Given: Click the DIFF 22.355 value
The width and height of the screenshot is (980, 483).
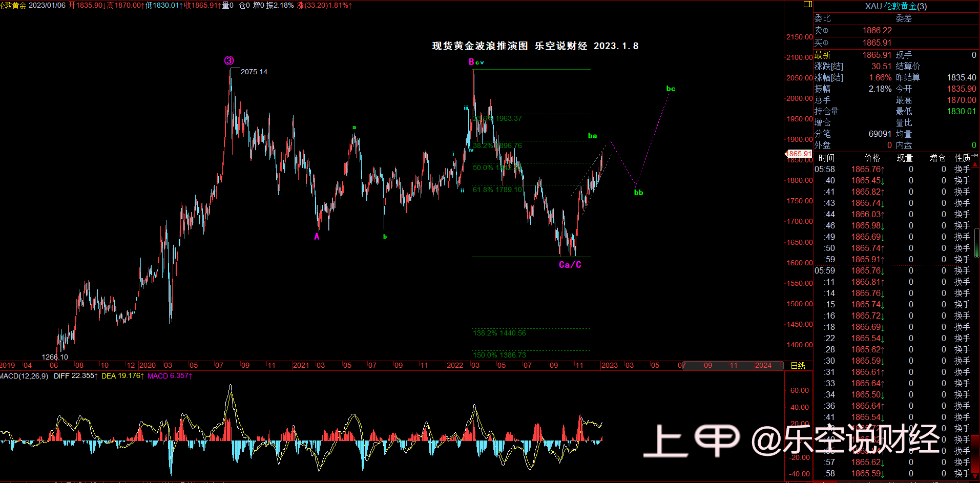Looking at the screenshot, I should [x=76, y=376].
